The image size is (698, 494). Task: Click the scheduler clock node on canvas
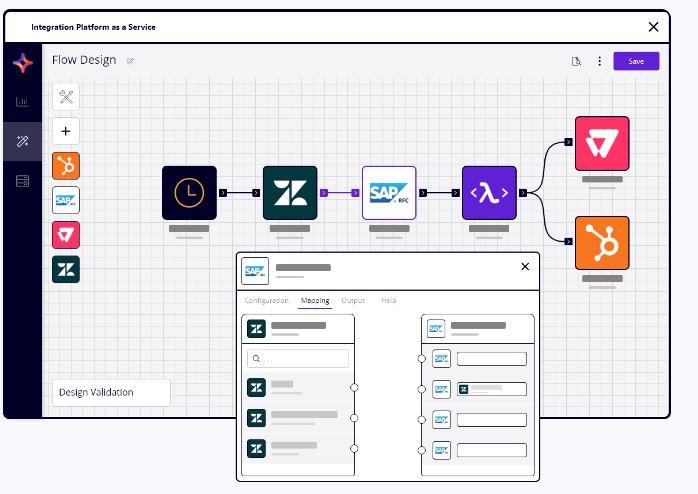189,193
